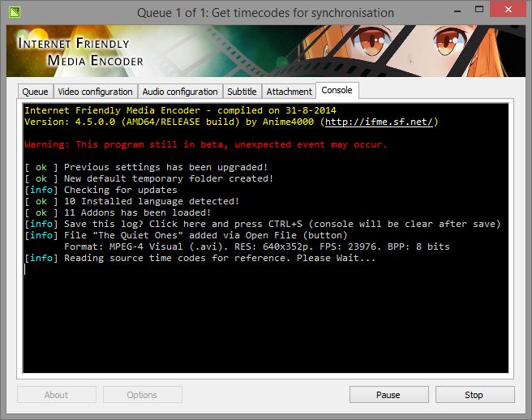
Task: Click 'Reading source time codes' log line
Action: (x=200, y=258)
